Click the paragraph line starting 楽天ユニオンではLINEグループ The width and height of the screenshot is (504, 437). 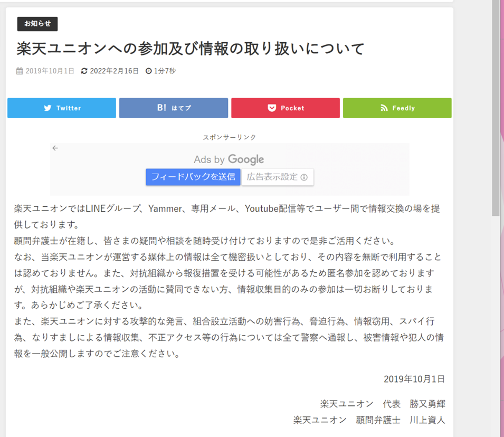click(226, 208)
